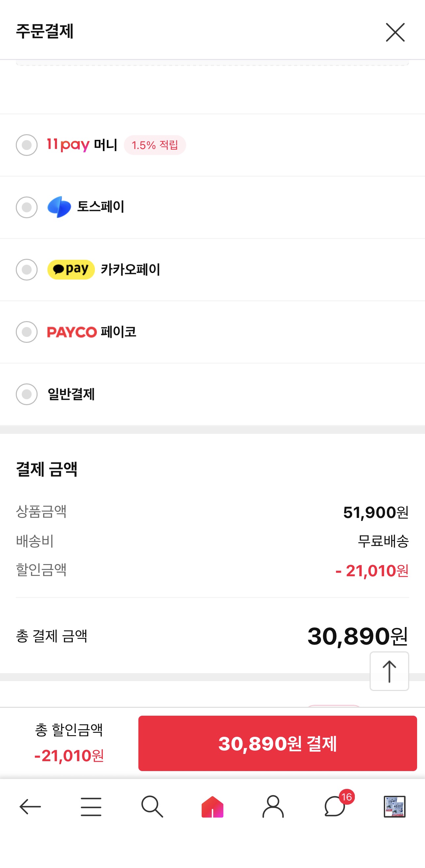Viewport: 425px width, 868px height.
Task: Open the hamburger category menu
Action: point(91,807)
